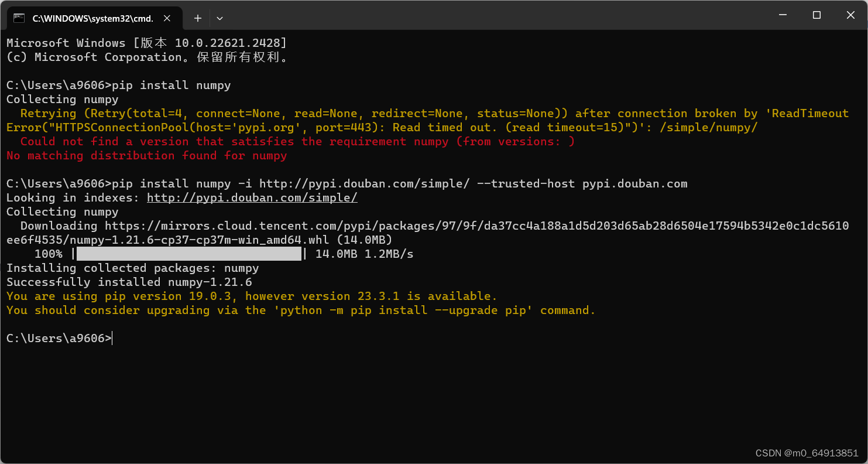Click the ReadTimeoutError message text
The width and height of the screenshot is (868, 464).
coord(234,127)
